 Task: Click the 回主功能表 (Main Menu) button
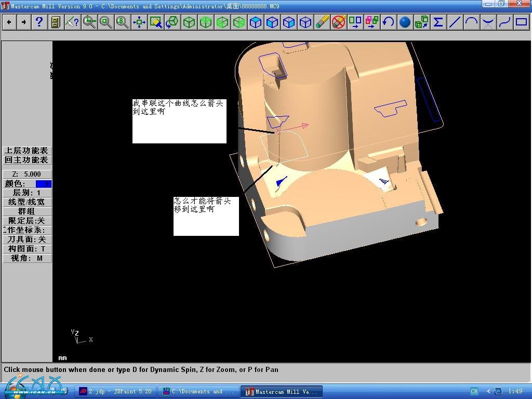tap(27, 160)
